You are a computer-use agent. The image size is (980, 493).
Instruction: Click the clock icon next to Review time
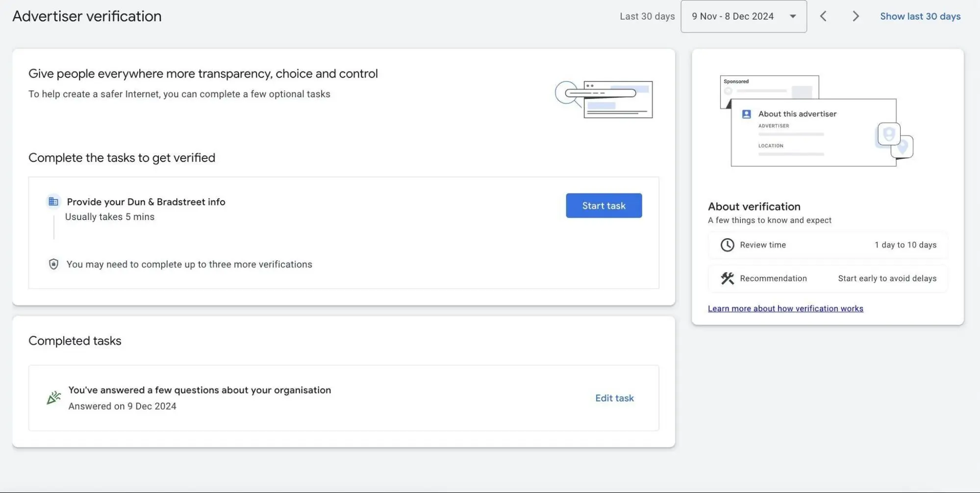click(727, 245)
